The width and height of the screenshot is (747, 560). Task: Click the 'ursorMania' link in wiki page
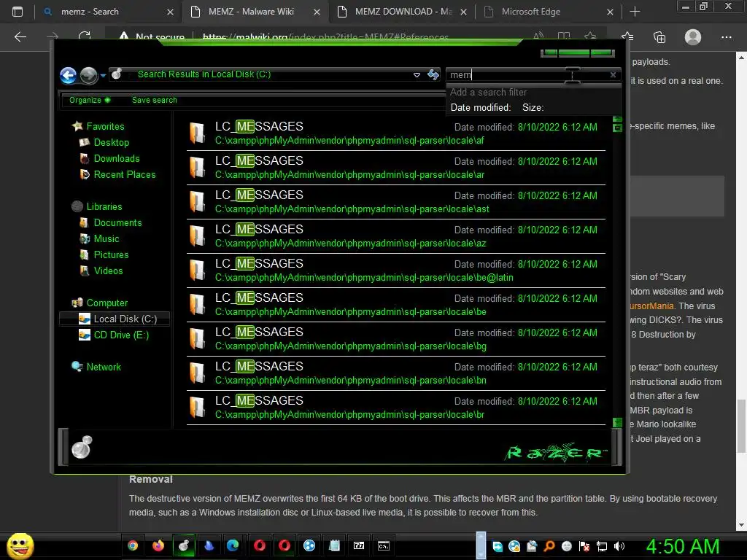pos(651,306)
